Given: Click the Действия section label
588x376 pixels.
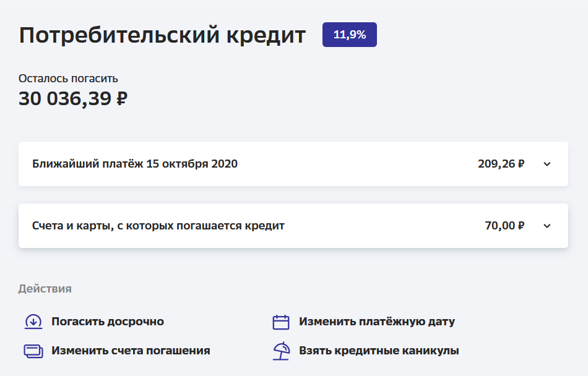Looking at the screenshot, I should point(45,289).
